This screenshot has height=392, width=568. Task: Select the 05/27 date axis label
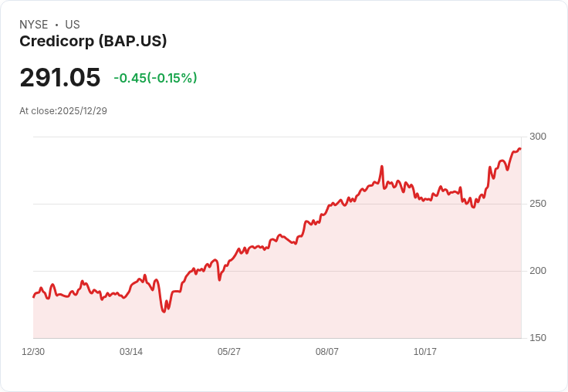[229, 352]
